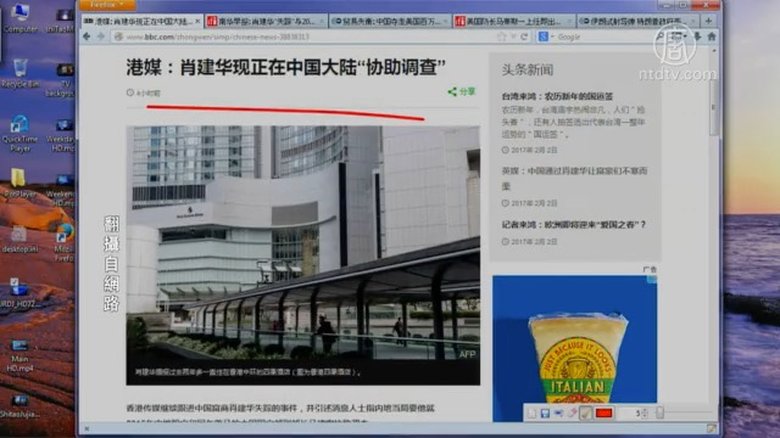780x438 pixels.
Task: Adjust the pen width stepper arrows
Action: [x=643, y=412]
